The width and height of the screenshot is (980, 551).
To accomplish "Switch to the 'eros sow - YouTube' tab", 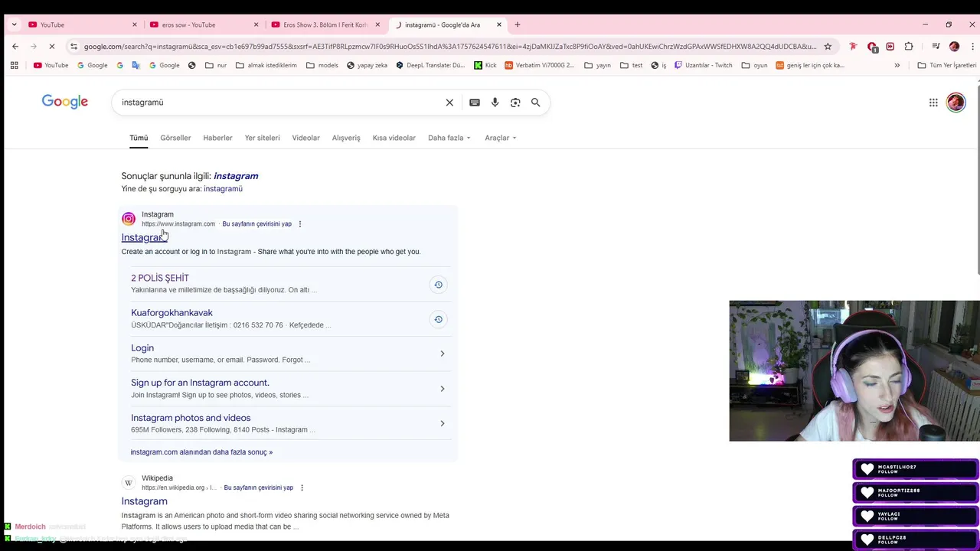I will coord(204,24).
